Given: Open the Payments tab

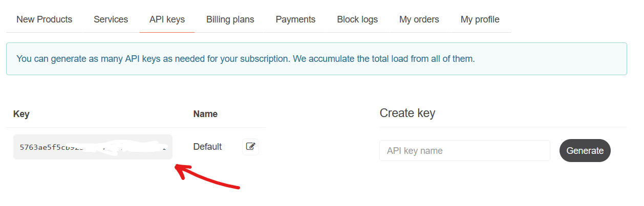Looking at the screenshot, I should pyautogui.click(x=295, y=19).
